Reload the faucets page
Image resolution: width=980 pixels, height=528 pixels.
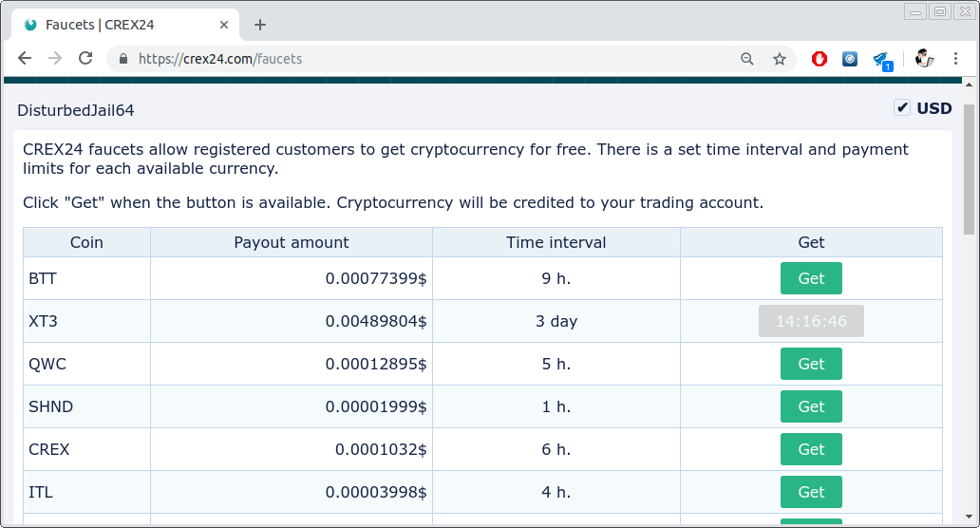[x=85, y=59]
